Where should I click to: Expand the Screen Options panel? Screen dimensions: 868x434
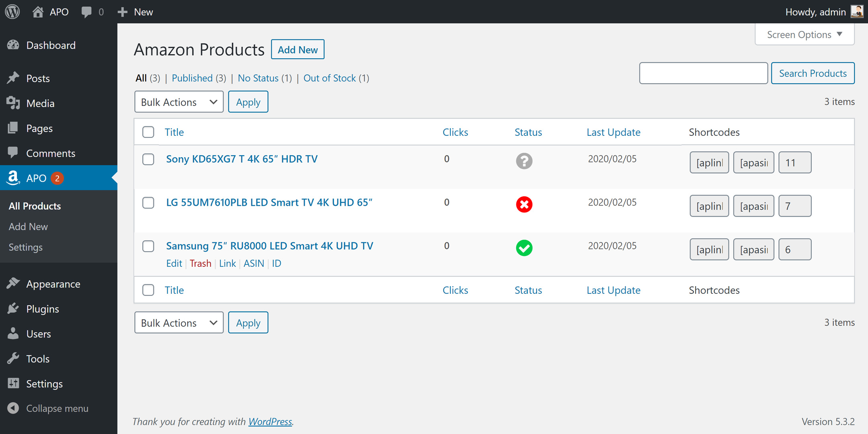804,34
